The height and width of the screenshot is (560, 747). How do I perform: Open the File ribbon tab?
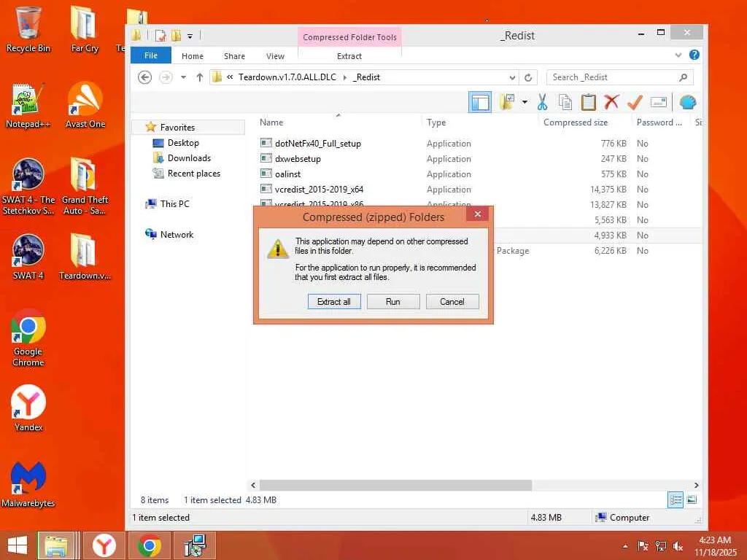click(150, 55)
